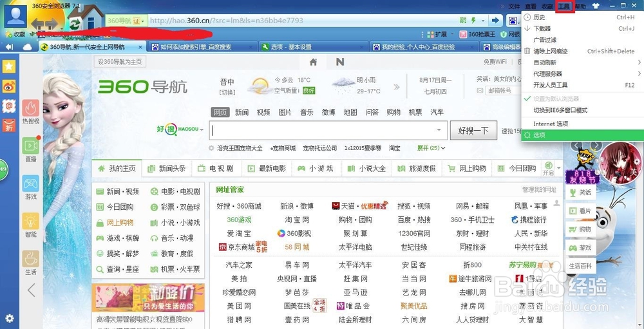Viewport: 644px width, 329px height.
Task: Open the Weibo sidebar icon
Action: [x=9, y=86]
